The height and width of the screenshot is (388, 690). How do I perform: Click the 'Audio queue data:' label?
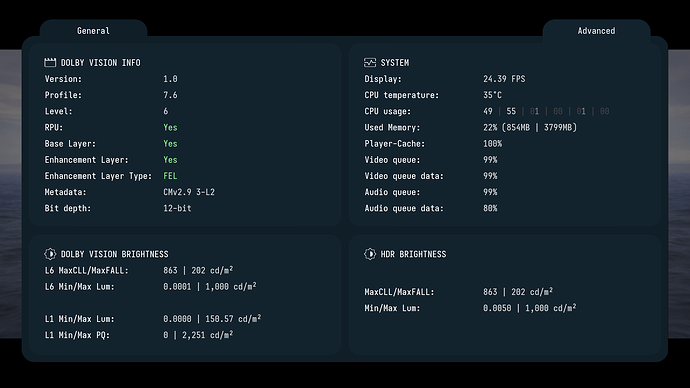[404, 209]
